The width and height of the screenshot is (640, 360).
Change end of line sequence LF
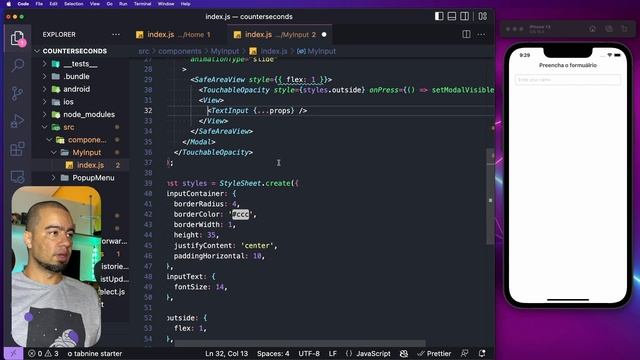pos(333,353)
